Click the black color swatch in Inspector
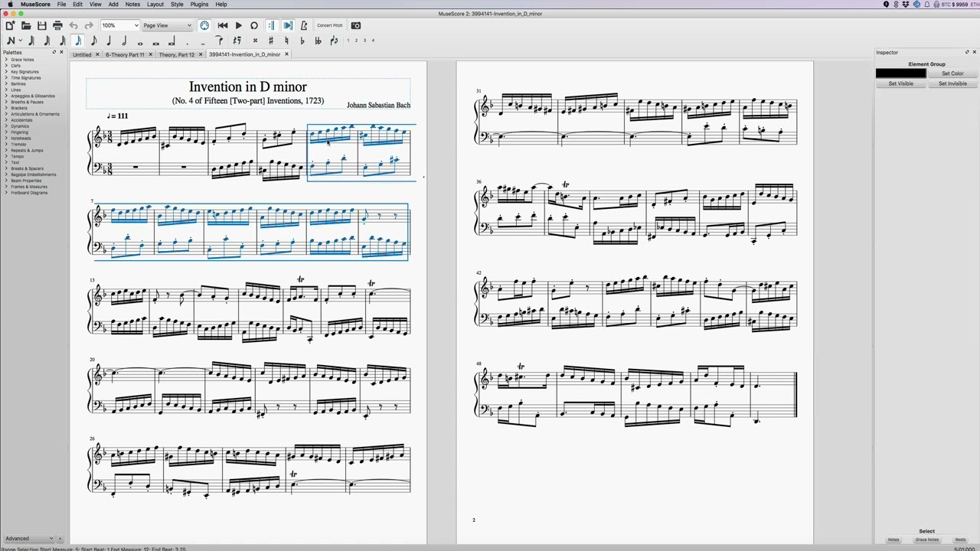 (x=901, y=73)
